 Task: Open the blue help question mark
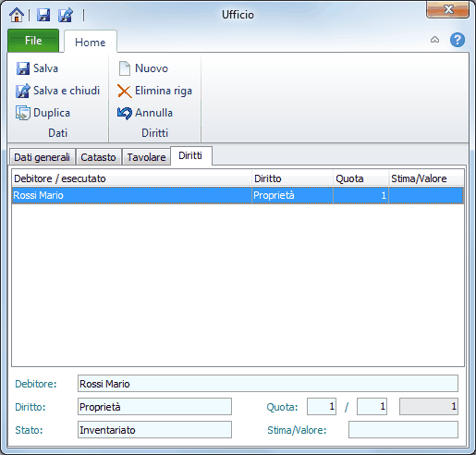coord(458,40)
